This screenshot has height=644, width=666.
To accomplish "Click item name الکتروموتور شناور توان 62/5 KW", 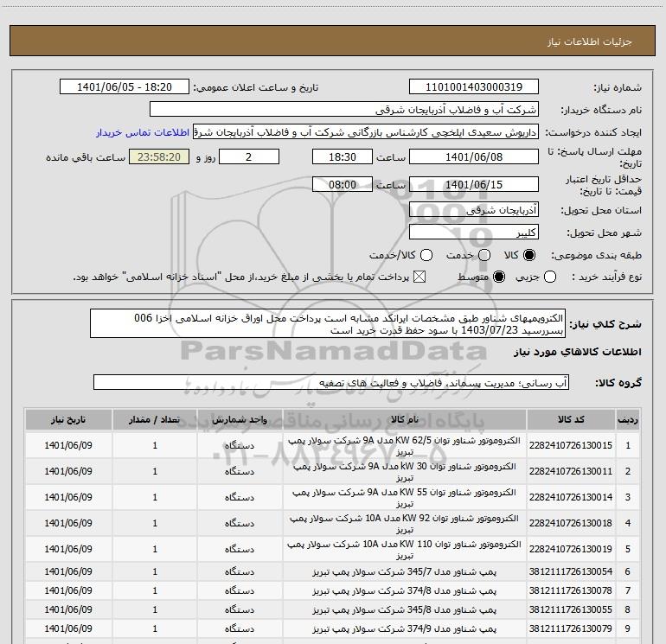I will (405, 446).
